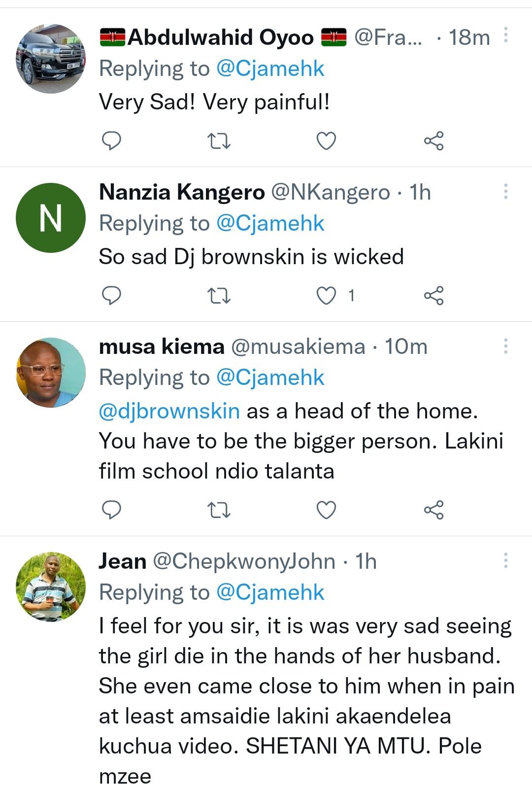Retweet Abdulwahid Oyoo's 'Very Sad' tweet
This screenshot has height=793, width=532.
[x=219, y=141]
